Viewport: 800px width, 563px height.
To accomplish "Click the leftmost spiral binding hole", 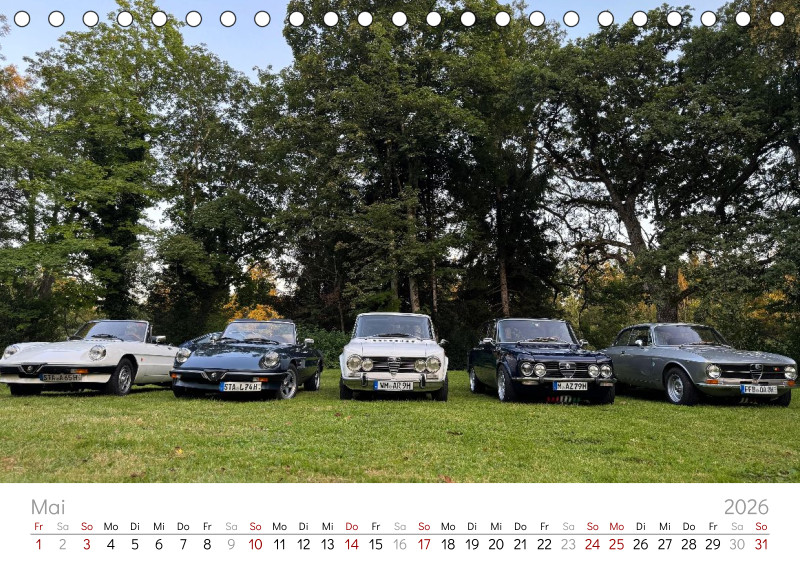I will [x=22, y=19].
